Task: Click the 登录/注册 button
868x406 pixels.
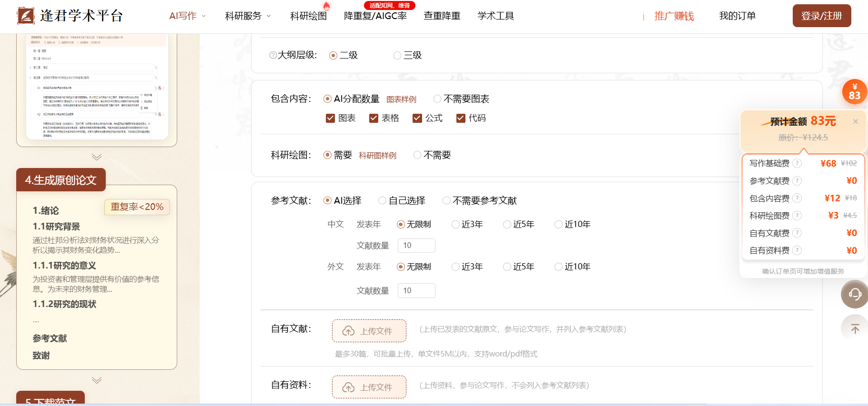Action: (822, 16)
